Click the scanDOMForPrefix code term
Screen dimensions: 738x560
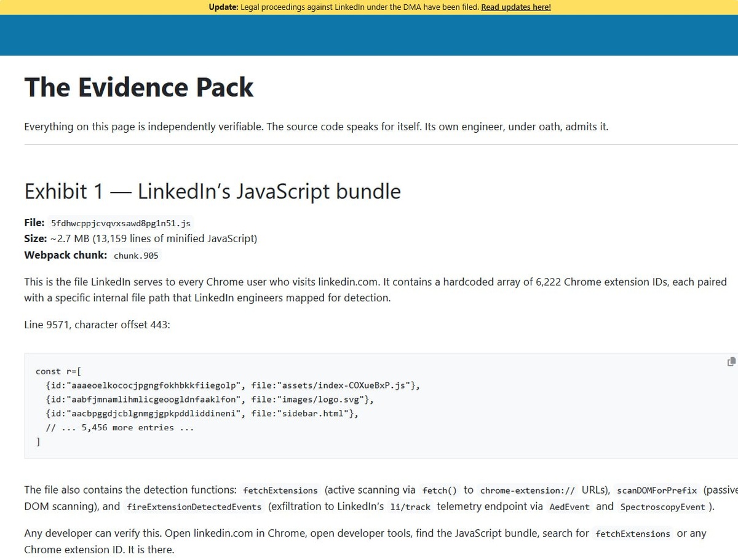point(657,491)
